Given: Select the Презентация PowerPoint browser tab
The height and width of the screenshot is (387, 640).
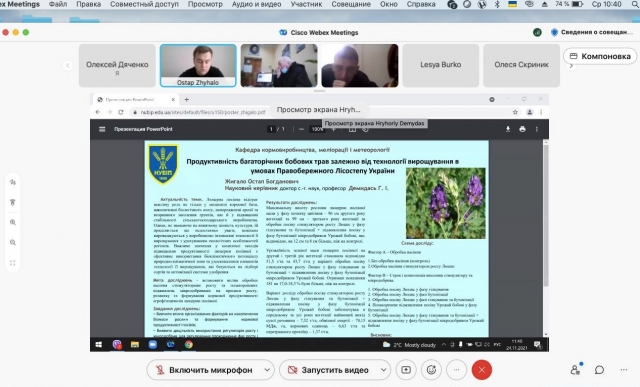Looking at the screenshot, I should [136, 99].
